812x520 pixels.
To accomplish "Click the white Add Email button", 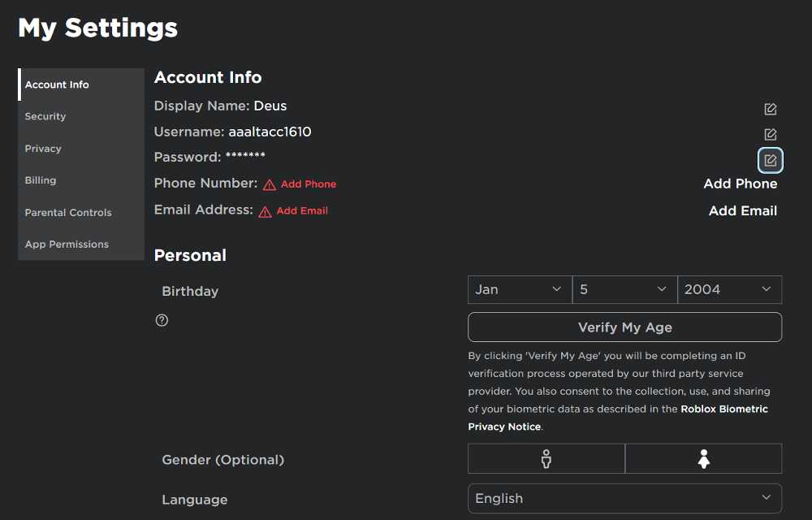I will 743,210.
